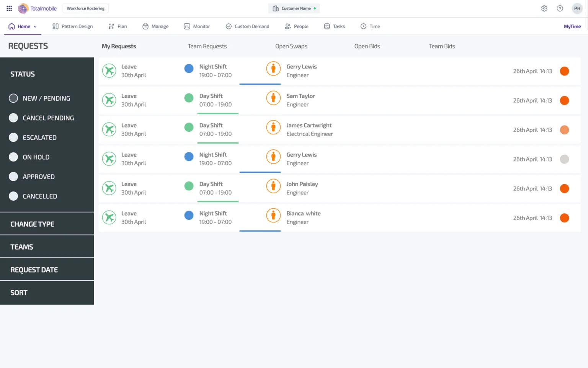Expand the Sort section
This screenshot has height=368, width=588.
tap(47, 293)
